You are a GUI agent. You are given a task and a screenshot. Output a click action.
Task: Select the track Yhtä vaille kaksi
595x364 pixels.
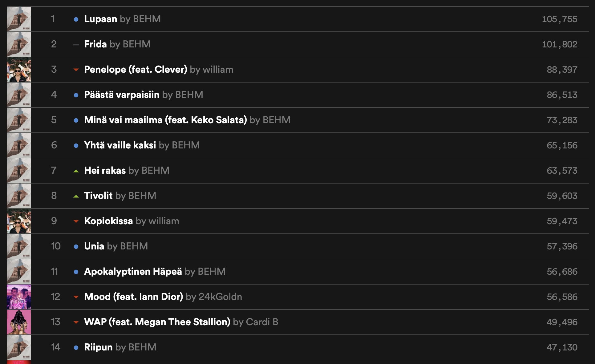coord(120,145)
